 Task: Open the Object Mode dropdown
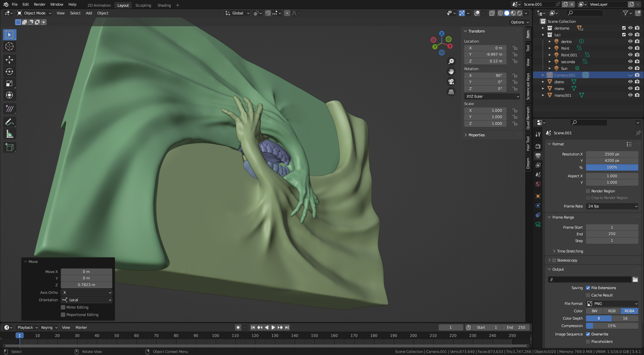point(34,13)
